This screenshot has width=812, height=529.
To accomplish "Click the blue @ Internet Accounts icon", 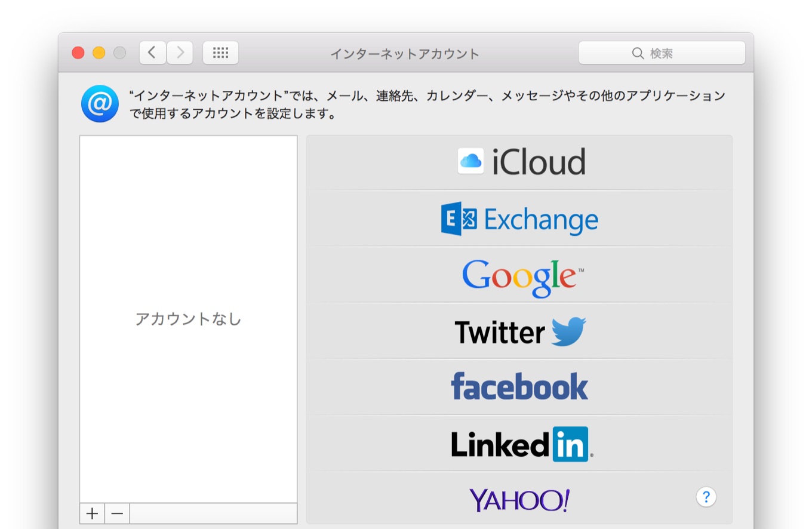I will (x=100, y=104).
